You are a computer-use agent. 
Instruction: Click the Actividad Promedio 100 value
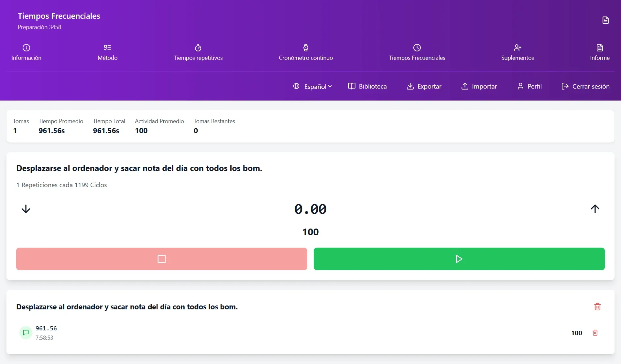(x=141, y=131)
